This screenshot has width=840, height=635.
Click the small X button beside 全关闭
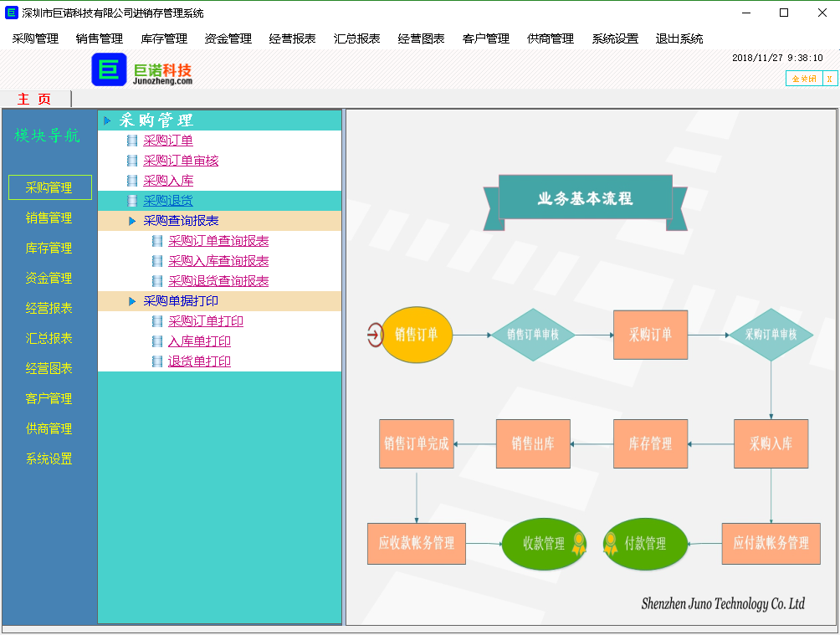[x=829, y=79]
